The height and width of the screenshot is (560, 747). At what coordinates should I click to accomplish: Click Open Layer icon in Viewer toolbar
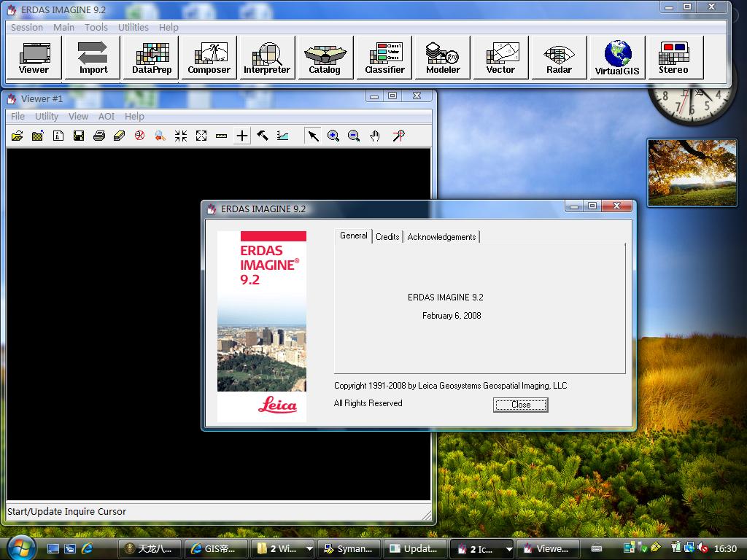tap(18, 136)
